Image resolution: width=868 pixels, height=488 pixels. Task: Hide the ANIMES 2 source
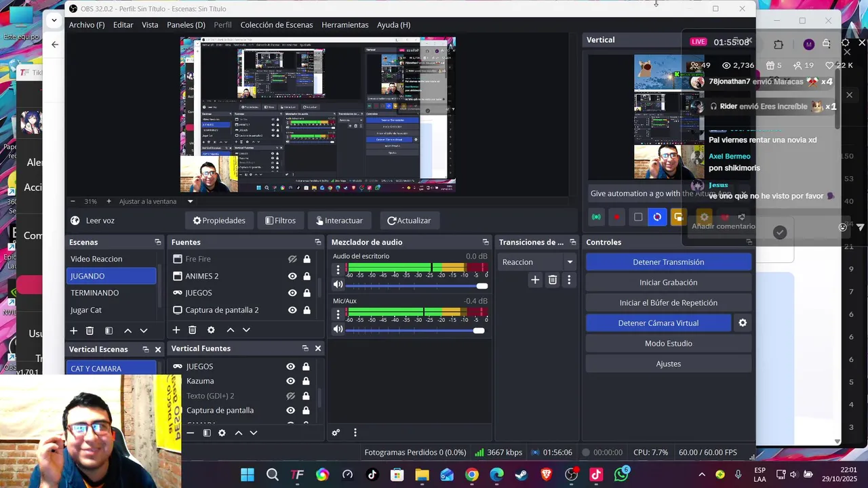click(x=292, y=276)
